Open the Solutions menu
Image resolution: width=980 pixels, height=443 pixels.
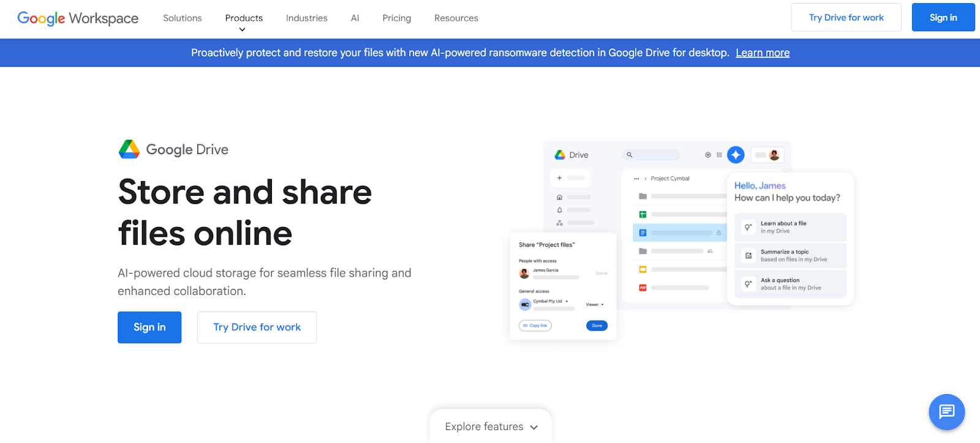point(183,18)
